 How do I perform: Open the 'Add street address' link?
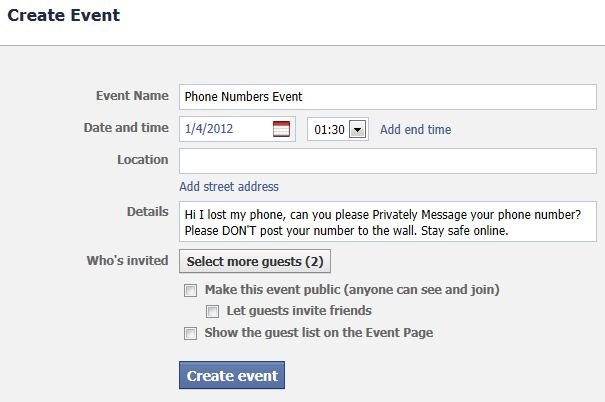coord(229,187)
